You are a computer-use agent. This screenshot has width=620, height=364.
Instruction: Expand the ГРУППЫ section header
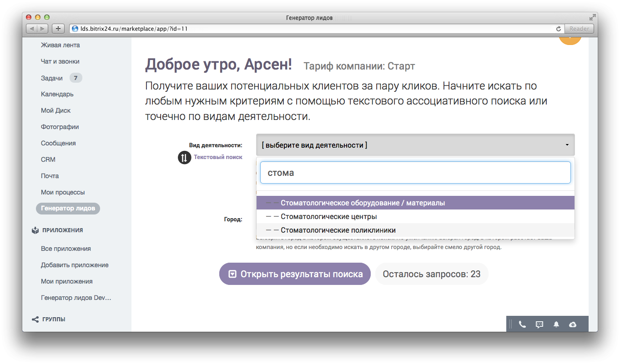(x=54, y=319)
